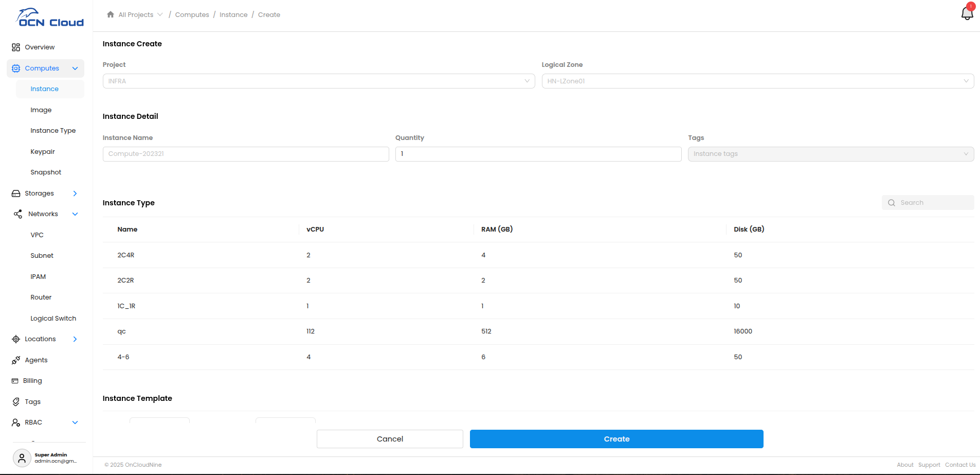Collapse the Networks menu chevron
Screen dimensions: 980x475
[75, 214]
